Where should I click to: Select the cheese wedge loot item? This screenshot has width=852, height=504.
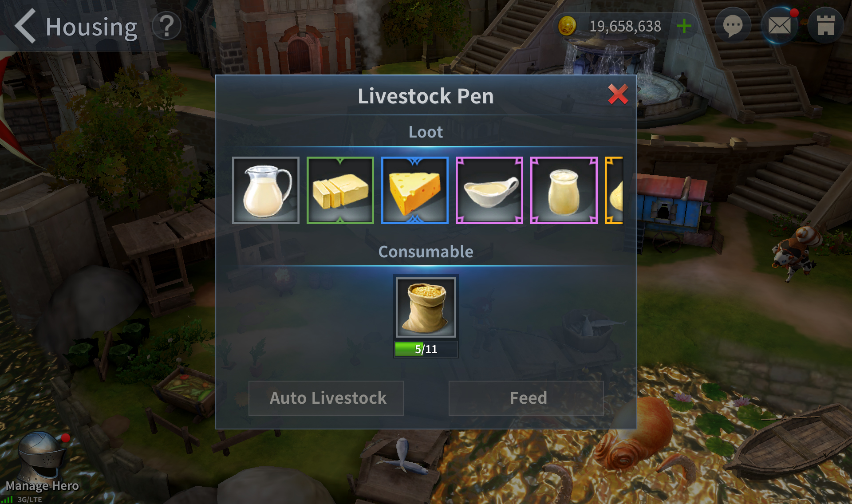(414, 190)
